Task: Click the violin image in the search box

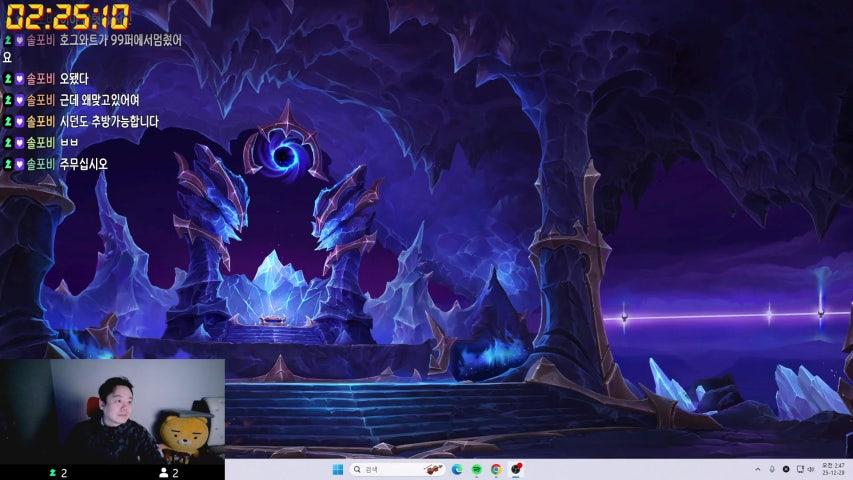Action: (x=433, y=469)
